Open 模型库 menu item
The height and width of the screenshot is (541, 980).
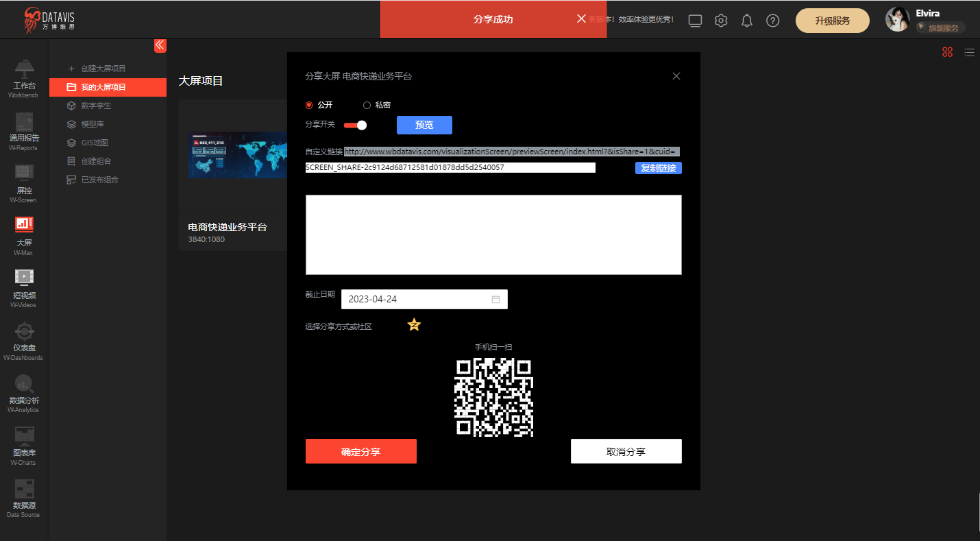click(x=93, y=124)
